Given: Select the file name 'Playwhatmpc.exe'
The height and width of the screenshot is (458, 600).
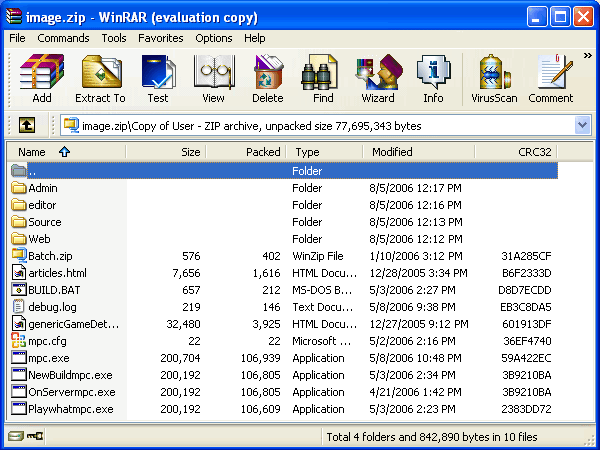Looking at the screenshot, I should point(70,409).
